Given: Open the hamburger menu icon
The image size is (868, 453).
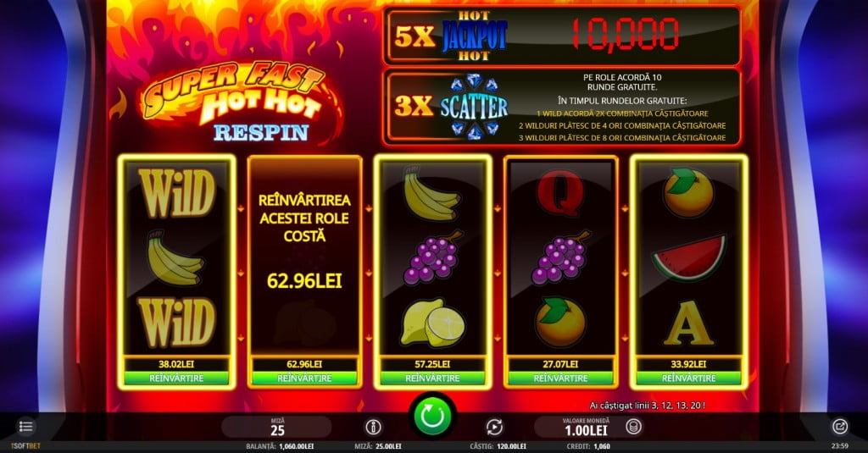Looking at the screenshot, I should [25, 427].
